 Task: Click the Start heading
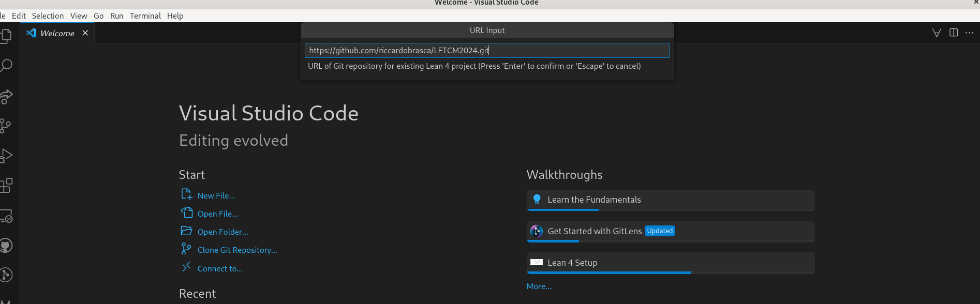pyautogui.click(x=192, y=175)
